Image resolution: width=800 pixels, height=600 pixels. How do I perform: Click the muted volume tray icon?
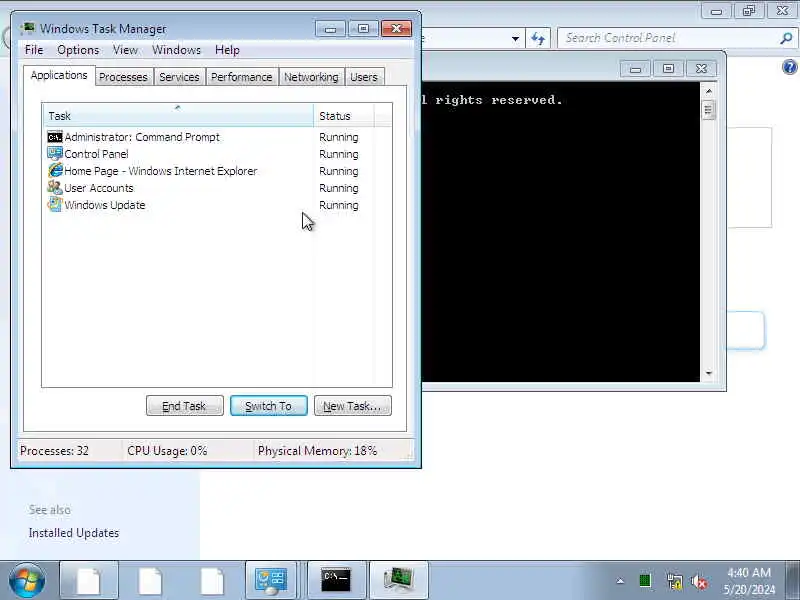click(x=699, y=581)
